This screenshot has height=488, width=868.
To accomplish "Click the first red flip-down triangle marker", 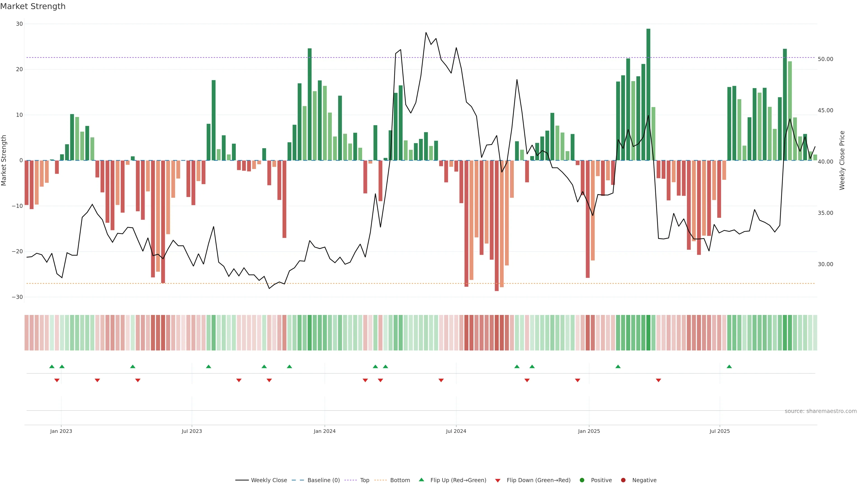I will 57,380.
